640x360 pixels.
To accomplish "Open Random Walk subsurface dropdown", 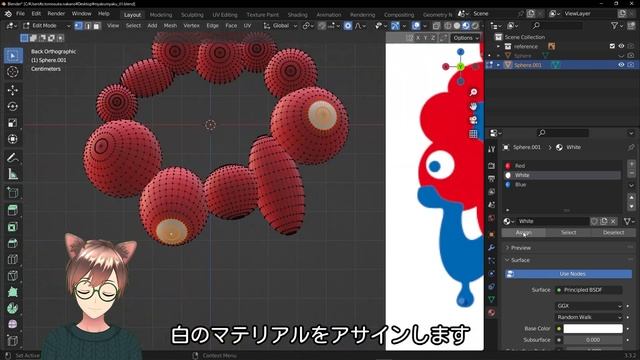I will pos(589,317).
